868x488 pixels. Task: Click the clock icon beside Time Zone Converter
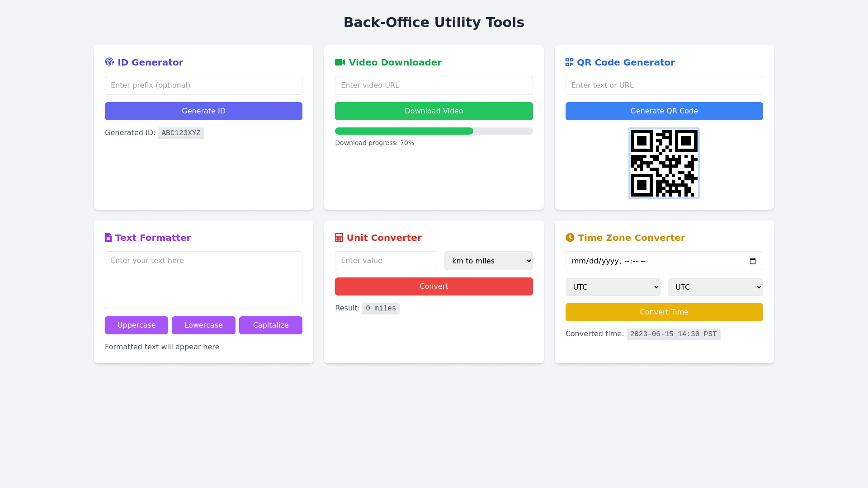pos(570,238)
